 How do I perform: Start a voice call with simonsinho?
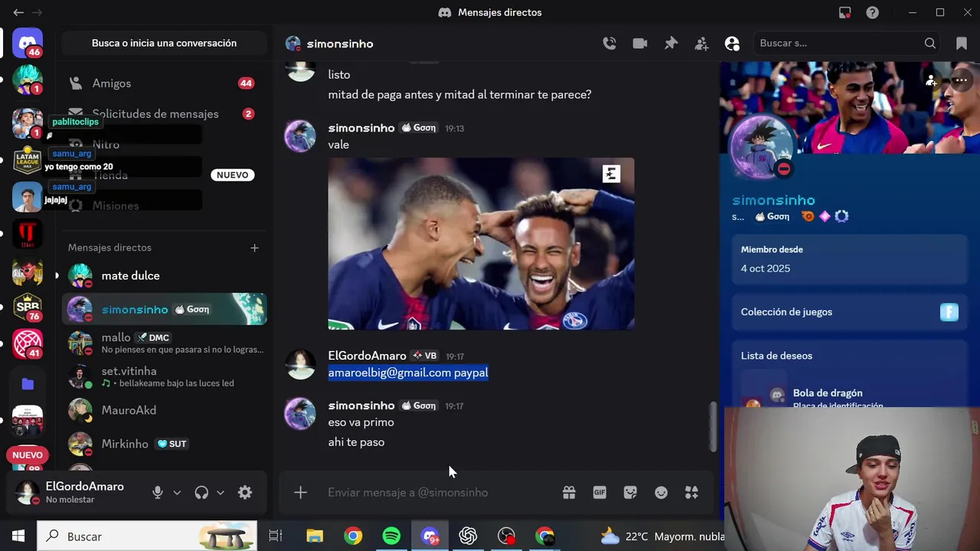tap(609, 44)
